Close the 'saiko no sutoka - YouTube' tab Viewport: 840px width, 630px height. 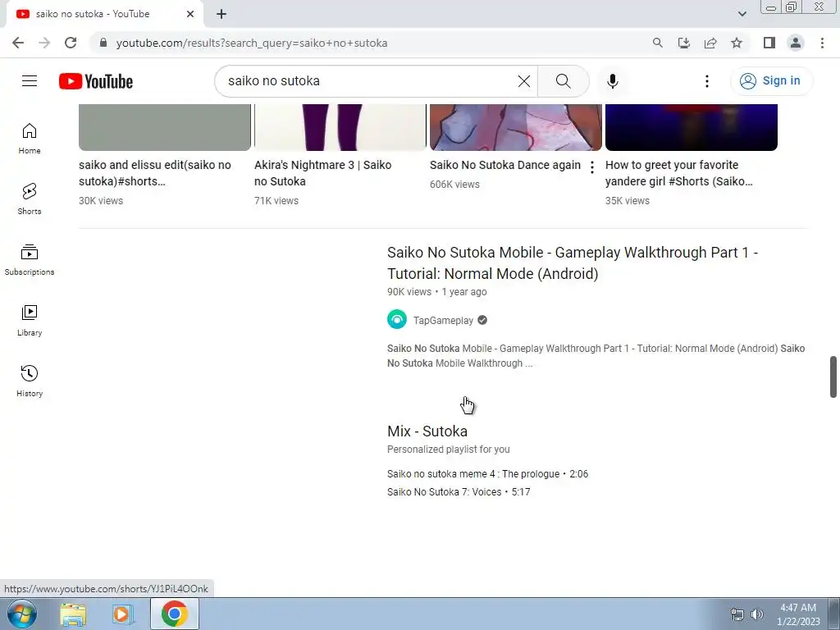click(190, 14)
